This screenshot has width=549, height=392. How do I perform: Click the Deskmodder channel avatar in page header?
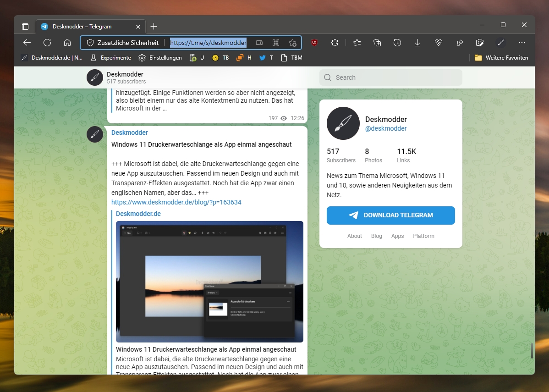click(x=95, y=77)
